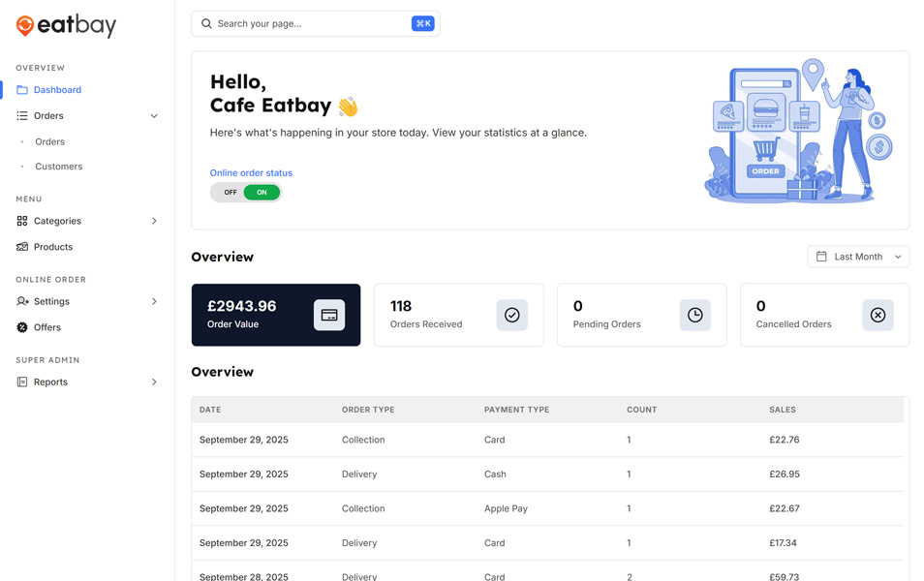Go to Customers in the sidebar
Screen dimensions: 924x581
(x=59, y=167)
